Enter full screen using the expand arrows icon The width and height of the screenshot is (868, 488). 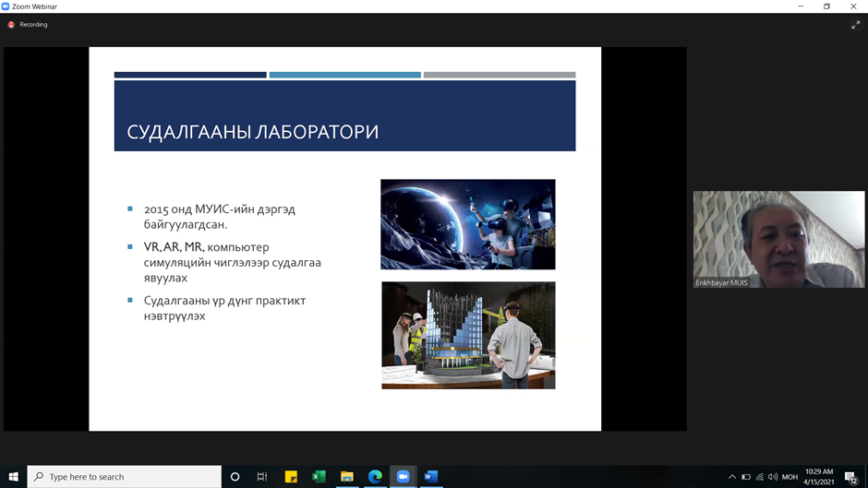click(856, 25)
